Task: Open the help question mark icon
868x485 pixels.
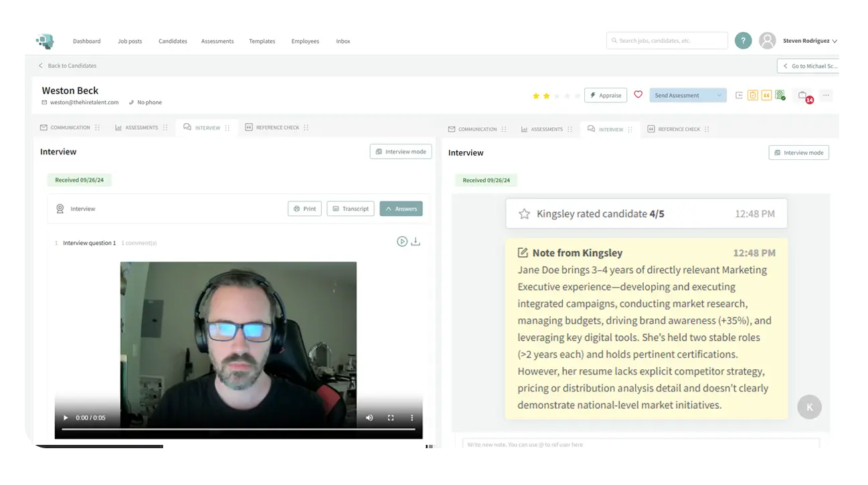Action: 743,41
